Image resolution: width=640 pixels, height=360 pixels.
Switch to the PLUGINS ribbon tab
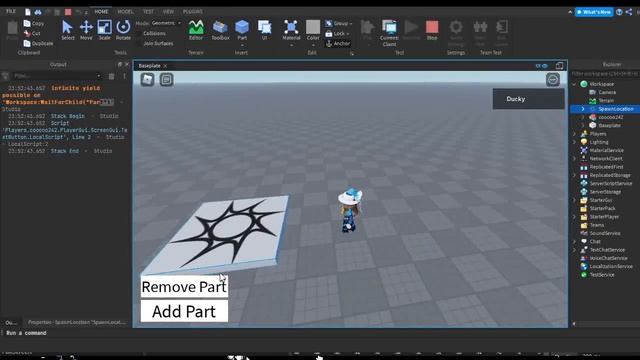193,11
